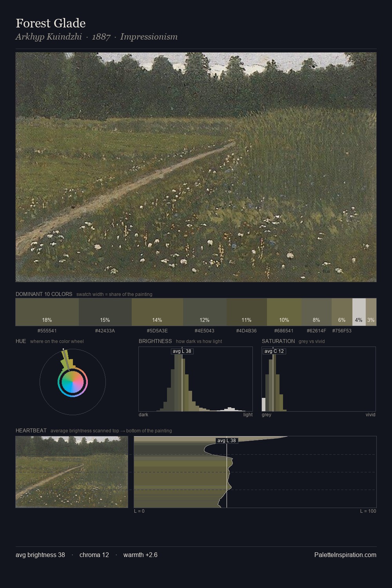Click the '#686541' hex code
The height and width of the screenshot is (588, 392).
[284, 331]
